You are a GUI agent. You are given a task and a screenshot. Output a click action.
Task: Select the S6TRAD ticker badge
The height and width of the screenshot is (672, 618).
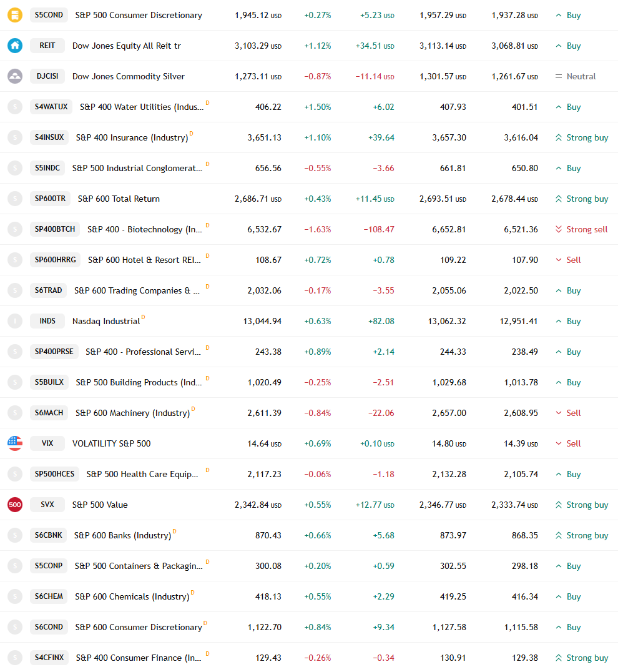tap(49, 290)
